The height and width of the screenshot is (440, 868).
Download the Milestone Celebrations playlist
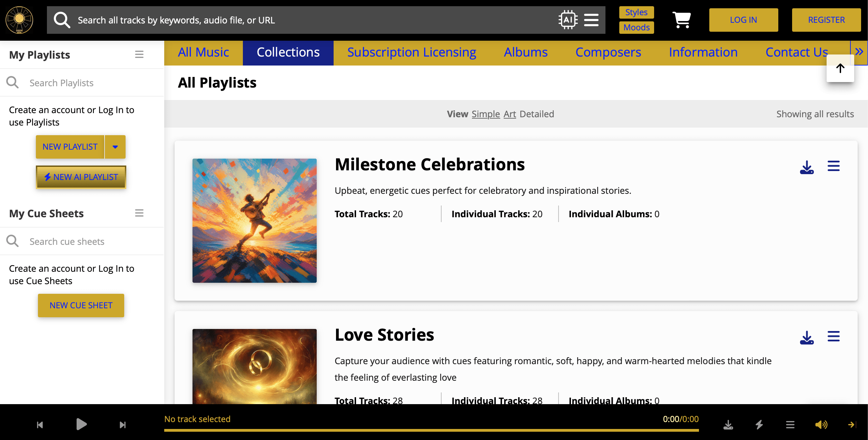pyautogui.click(x=807, y=167)
